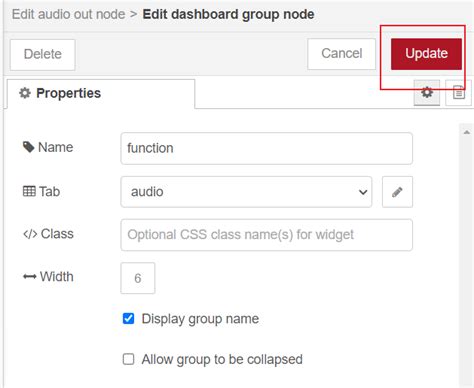This screenshot has width=474, height=388.
Task: Click the Cancel button
Action: point(341,54)
